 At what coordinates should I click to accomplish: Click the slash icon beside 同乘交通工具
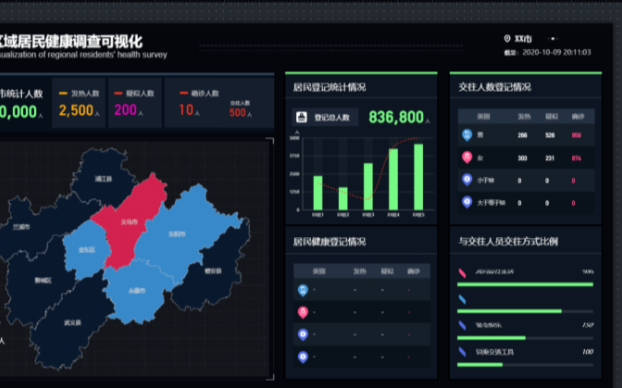coord(462,352)
